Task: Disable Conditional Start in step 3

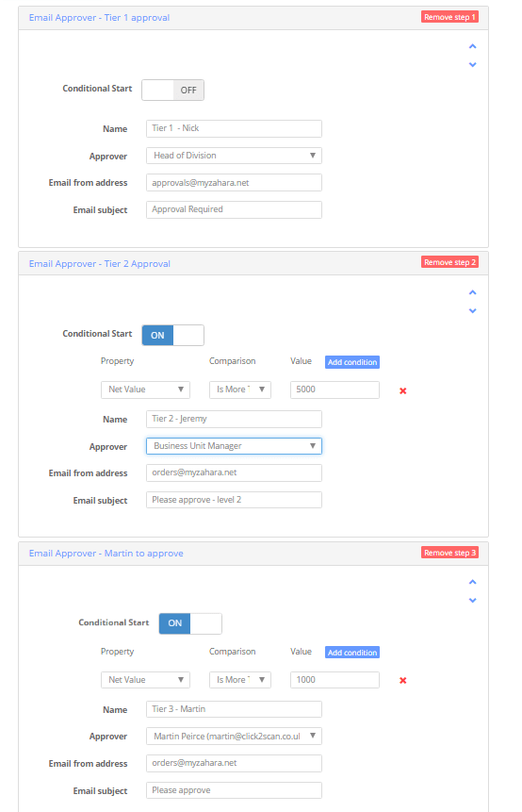Action: [190, 623]
